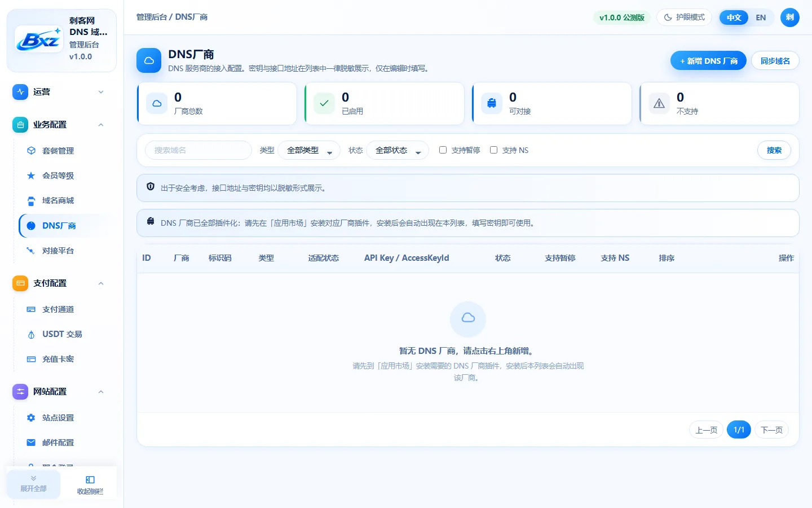Click the 同步域名 button

coord(775,61)
